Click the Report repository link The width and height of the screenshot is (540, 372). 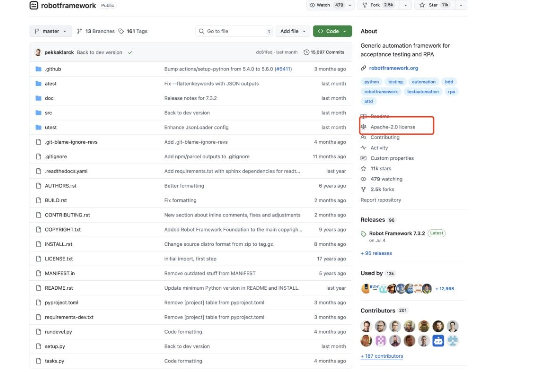pos(381,200)
